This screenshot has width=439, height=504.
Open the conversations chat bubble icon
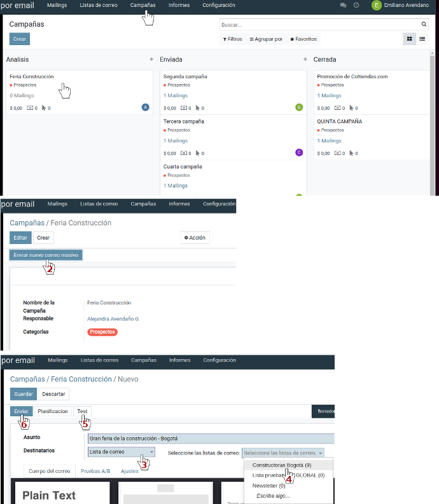[x=344, y=5]
